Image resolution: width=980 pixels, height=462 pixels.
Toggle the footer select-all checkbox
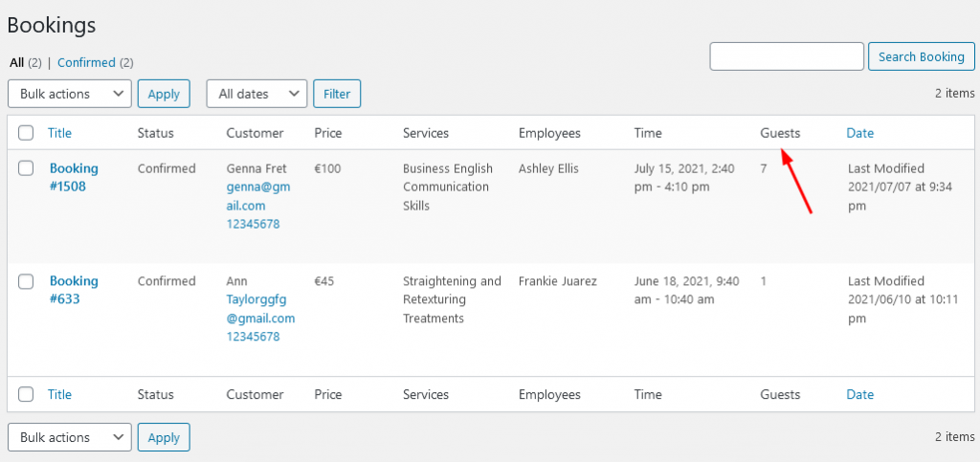26,395
